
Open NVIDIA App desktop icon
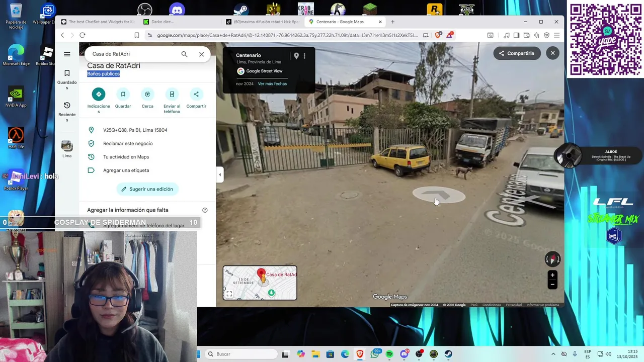pos(16,97)
